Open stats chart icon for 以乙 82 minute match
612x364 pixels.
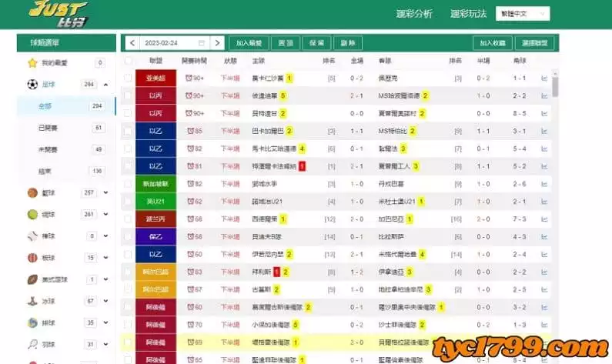(x=544, y=149)
